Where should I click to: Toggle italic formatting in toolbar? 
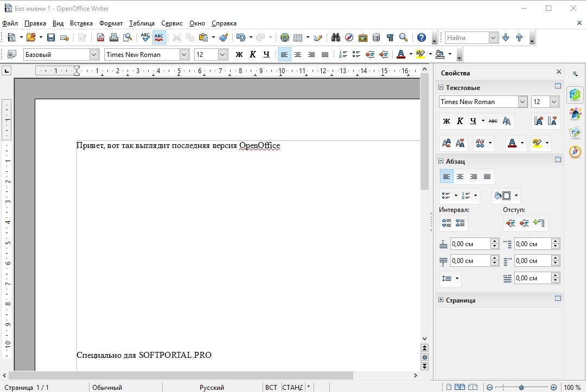point(252,54)
